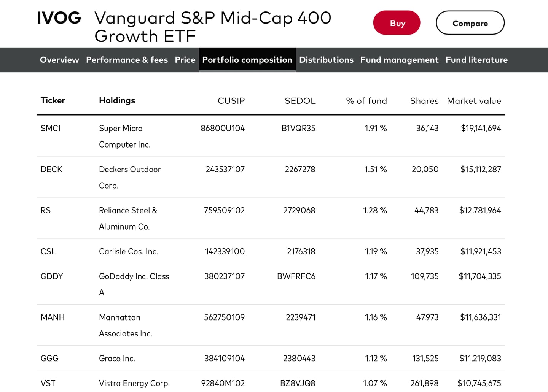Click the Buy button
This screenshot has height=392, width=548.
pos(397,23)
